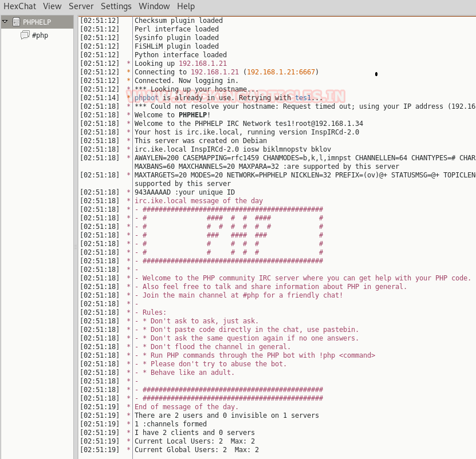Open the Settings menu
This screenshot has width=476, height=459.
[116, 6]
